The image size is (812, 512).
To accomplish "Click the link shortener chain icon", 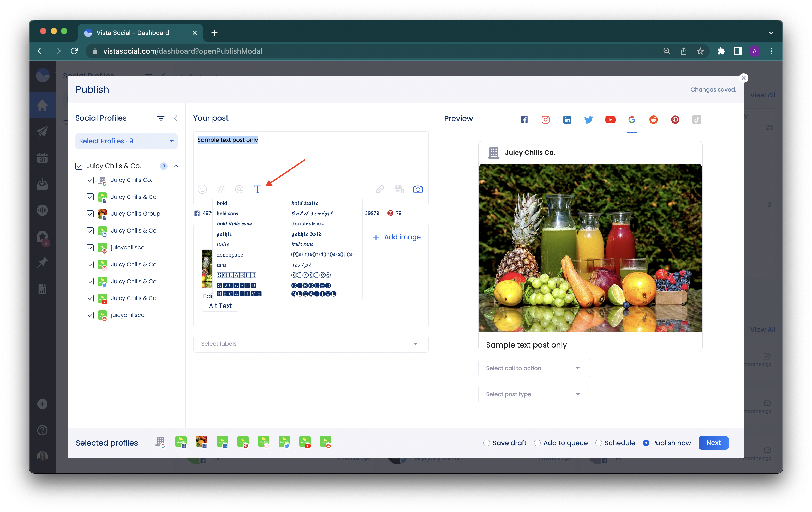I will [380, 189].
